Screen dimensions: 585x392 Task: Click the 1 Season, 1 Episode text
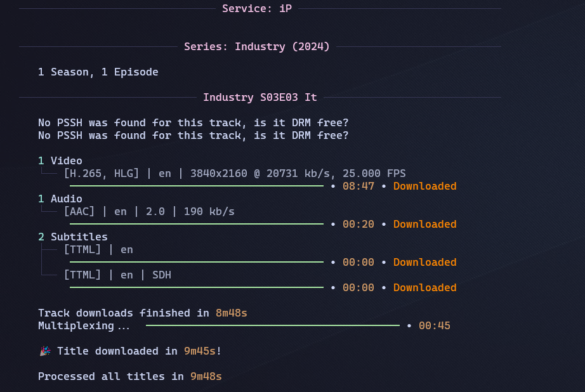point(98,72)
